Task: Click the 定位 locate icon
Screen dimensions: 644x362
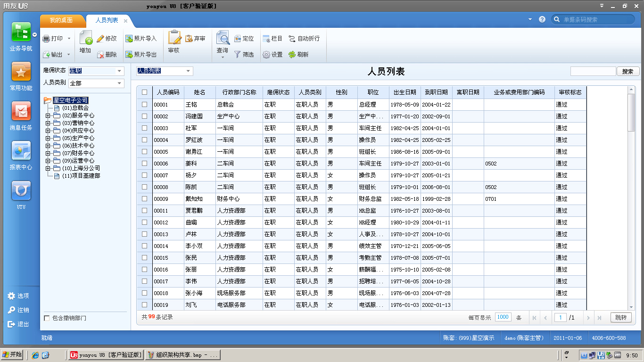Action: tap(238, 39)
